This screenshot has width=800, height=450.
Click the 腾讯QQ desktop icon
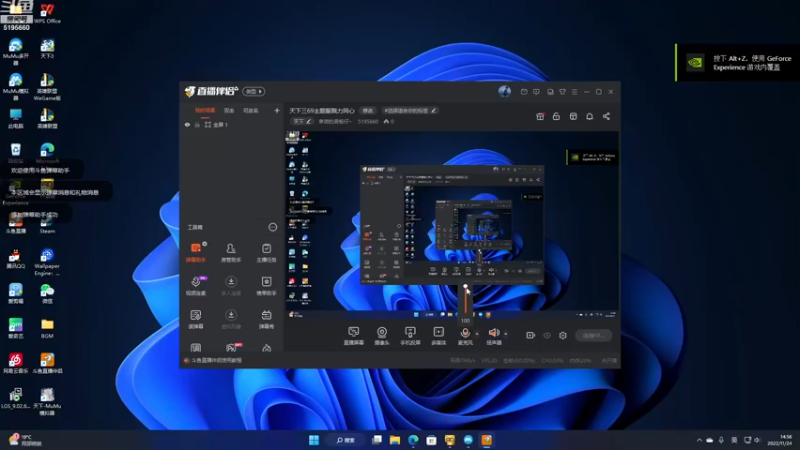point(15,259)
